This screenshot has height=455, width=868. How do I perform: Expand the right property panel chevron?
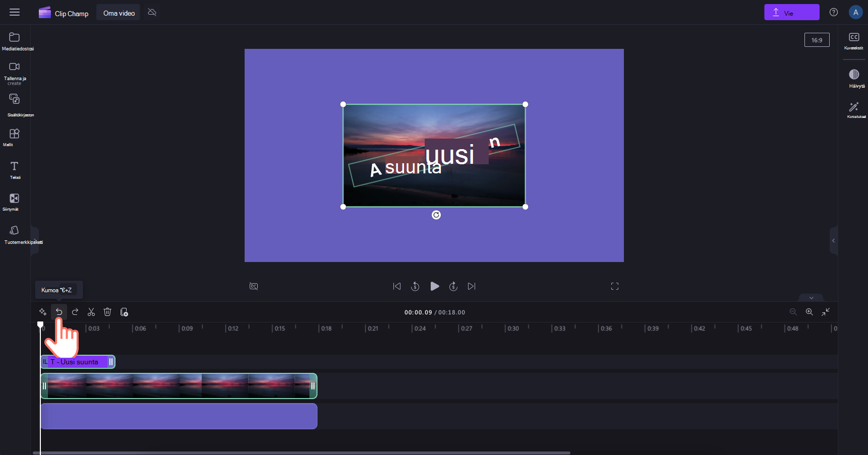pyautogui.click(x=833, y=241)
